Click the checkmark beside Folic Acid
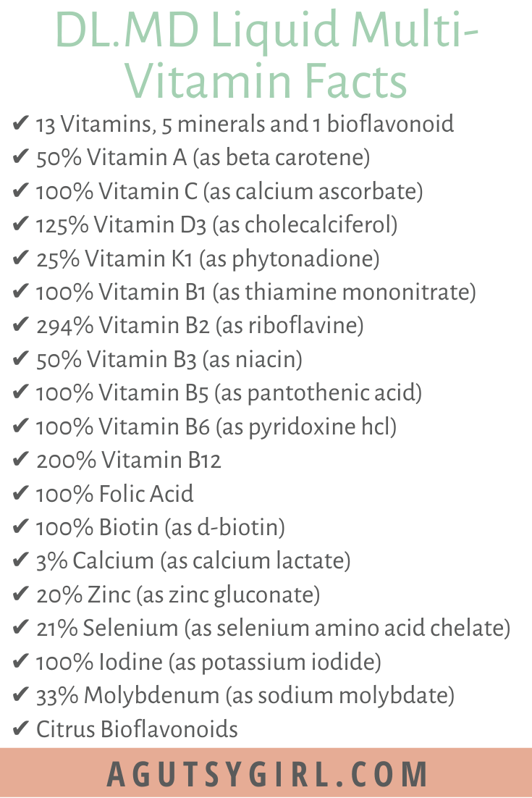Viewport: 532px width, 798px height. click(20, 492)
